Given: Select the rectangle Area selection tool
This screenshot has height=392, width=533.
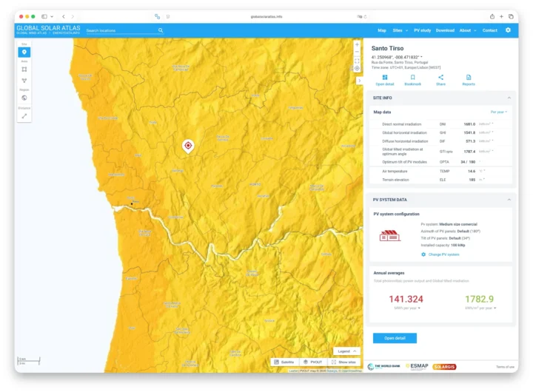Looking at the screenshot, I should pyautogui.click(x=24, y=70).
